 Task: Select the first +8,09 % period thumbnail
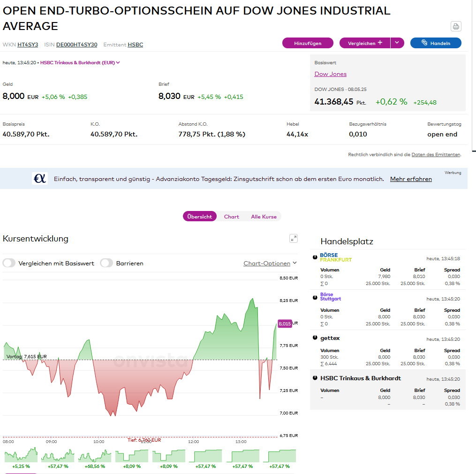pos(132,458)
